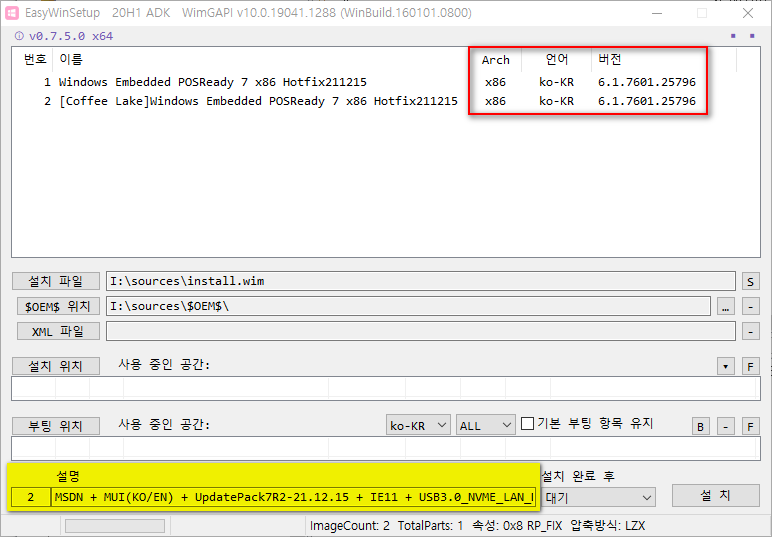Click the XML 파일 button

[58, 331]
